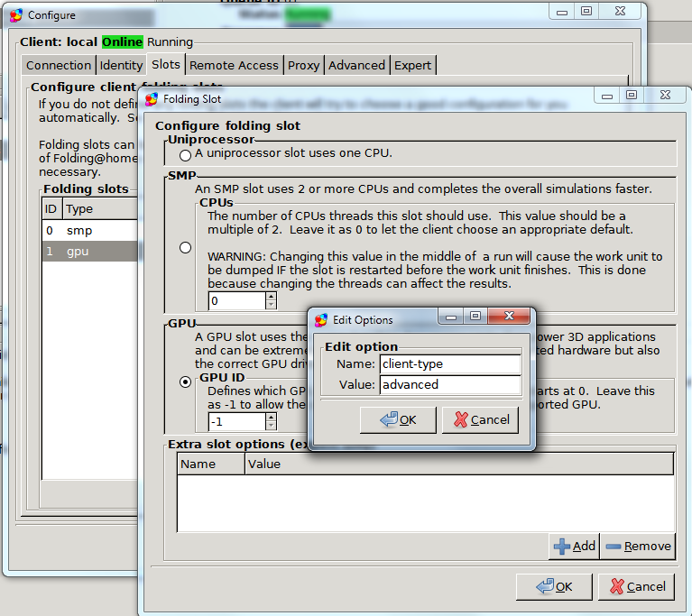
Task: Click the Folding@home icon in Configure title bar
Action: (16, 15)
